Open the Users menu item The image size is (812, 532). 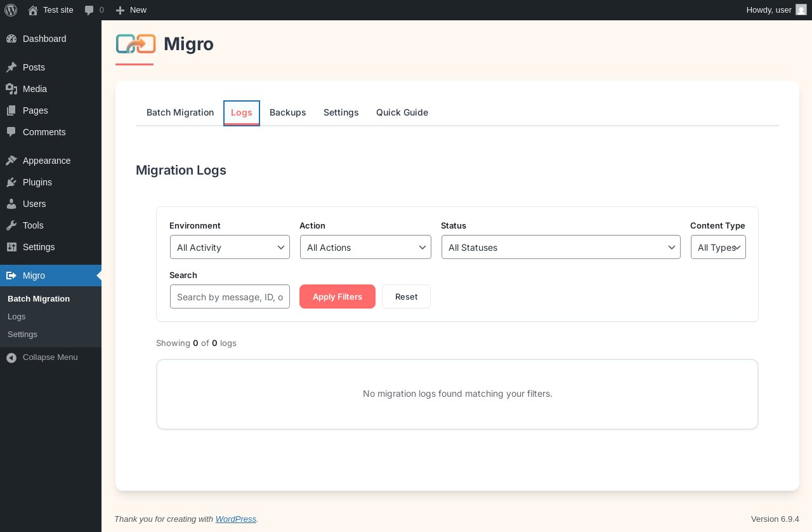click(51, 204)
